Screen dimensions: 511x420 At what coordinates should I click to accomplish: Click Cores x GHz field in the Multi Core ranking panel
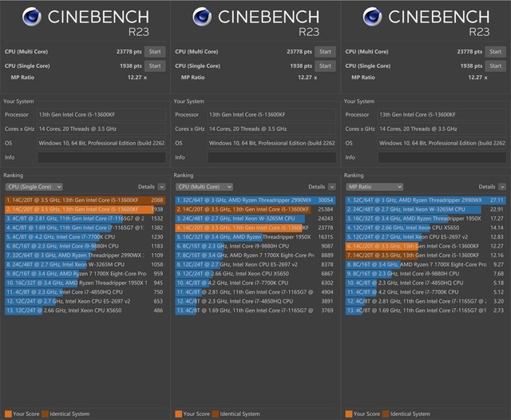[x=271, y=129]
